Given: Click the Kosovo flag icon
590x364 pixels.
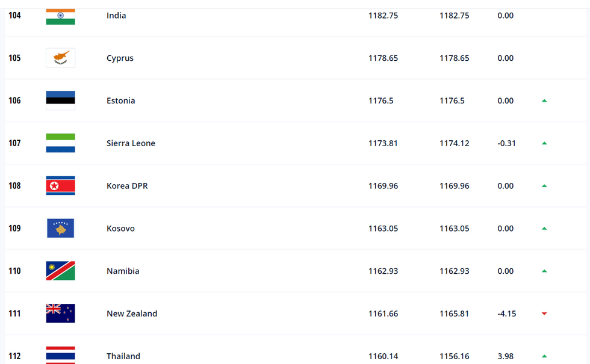Looking at the screenshot, I should pyautogui.click(x=60, y=229).
